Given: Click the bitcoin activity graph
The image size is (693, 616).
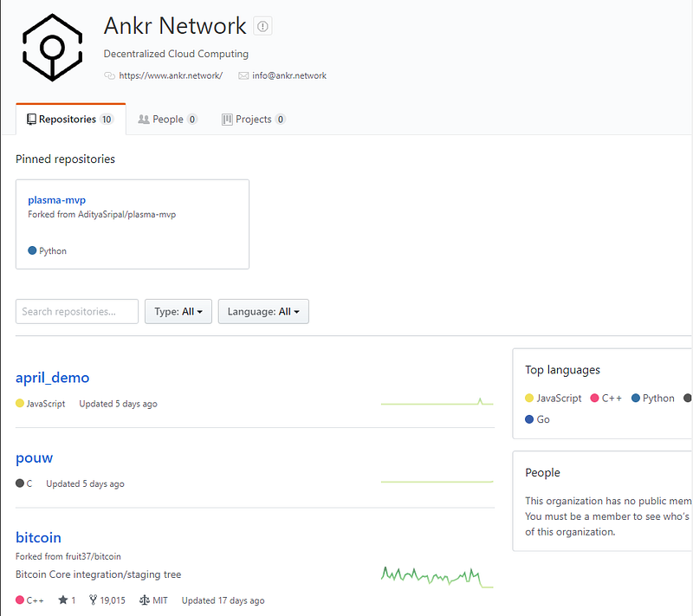Looking at the screenshot, I should click(437, 577).
